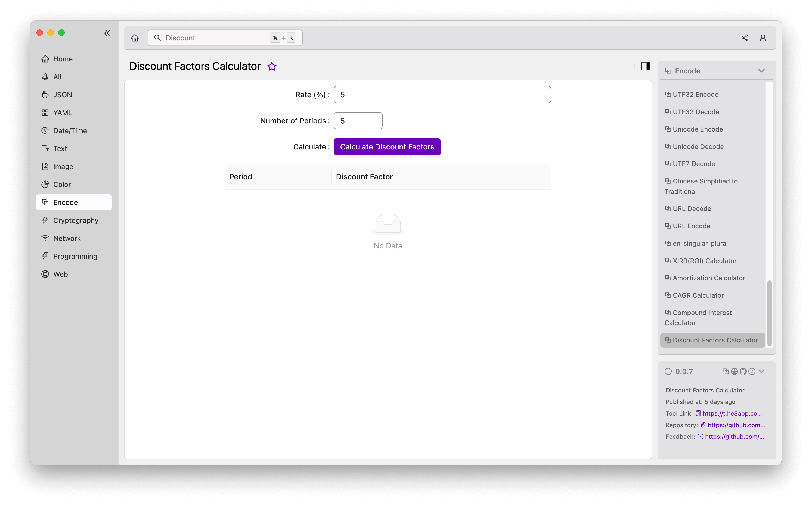Click the Rate percentage input field
Screen dimensions: 812x505
tap(442, 94)
